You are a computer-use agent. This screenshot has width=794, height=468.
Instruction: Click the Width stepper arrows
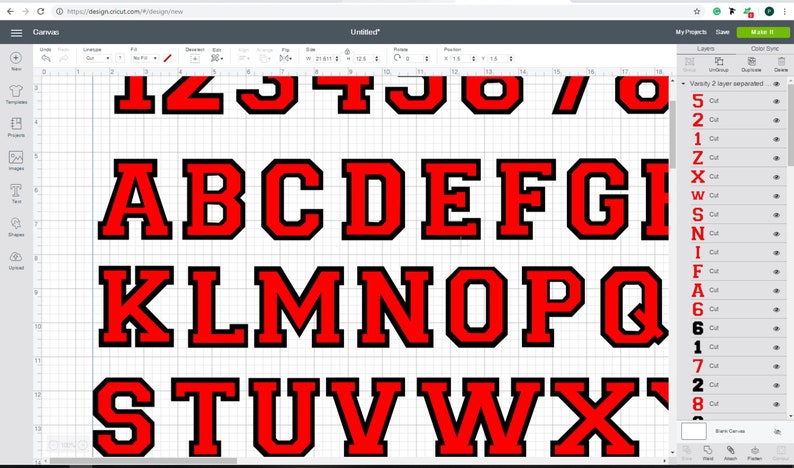point(337,59)
